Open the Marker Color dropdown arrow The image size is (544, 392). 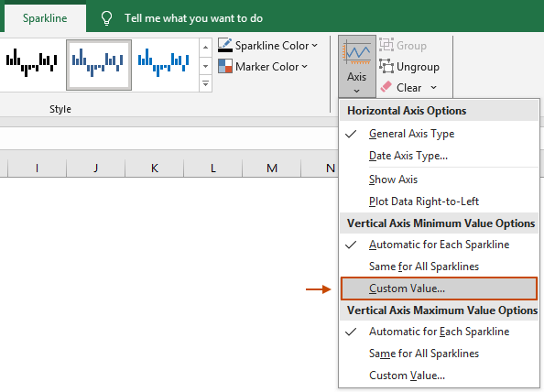(x=304, y=66)
